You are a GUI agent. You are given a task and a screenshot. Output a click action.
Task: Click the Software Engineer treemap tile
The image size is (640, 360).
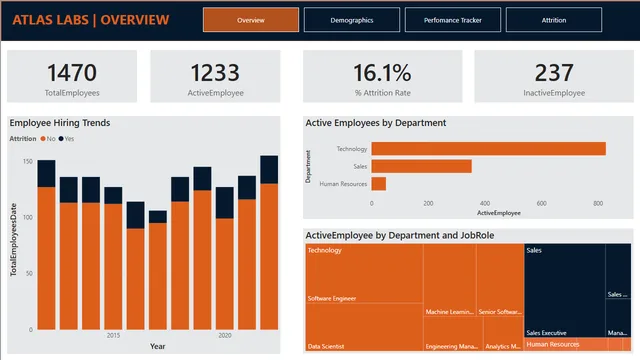(x=364, y=273)
